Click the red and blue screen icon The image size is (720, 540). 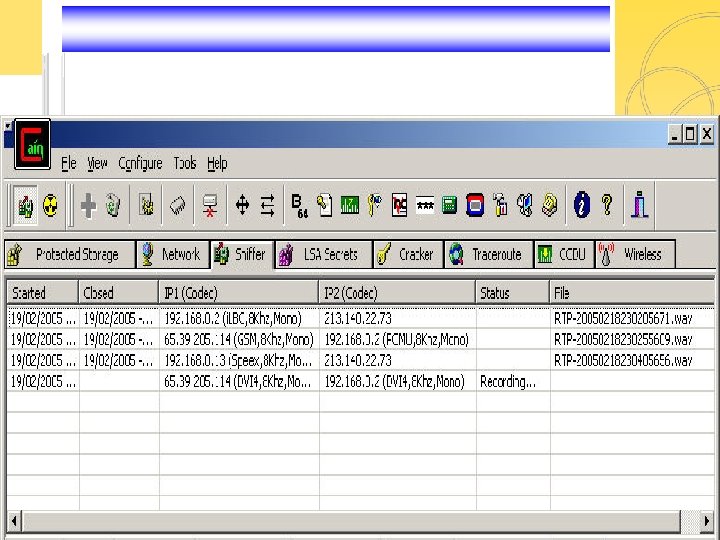point(475,205)
